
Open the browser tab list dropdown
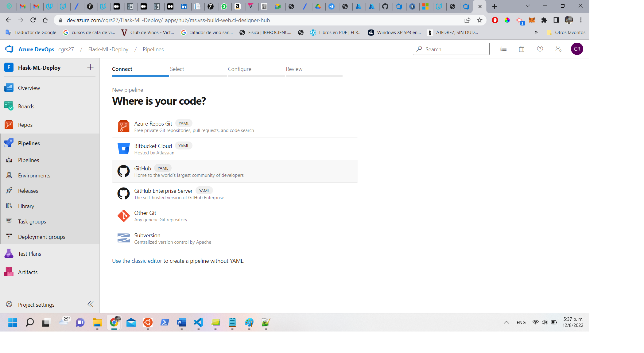pyautogui.click(x=527, y=6)
